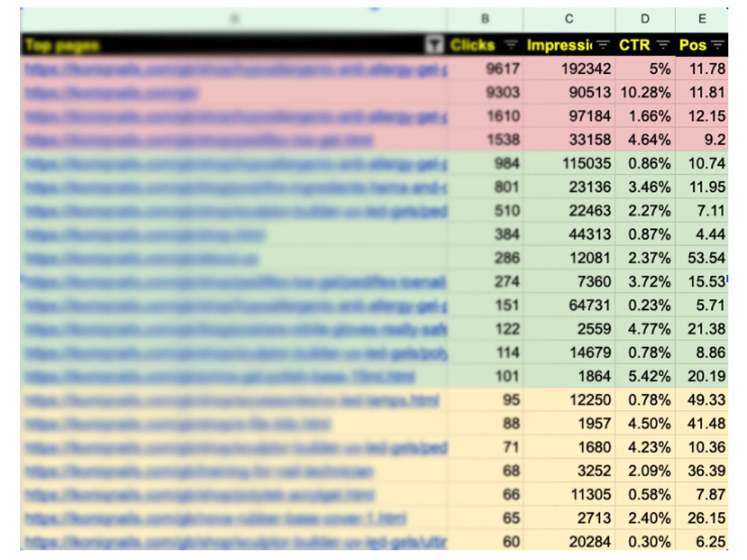Open the Pos column filter icon

pos(717,46)
